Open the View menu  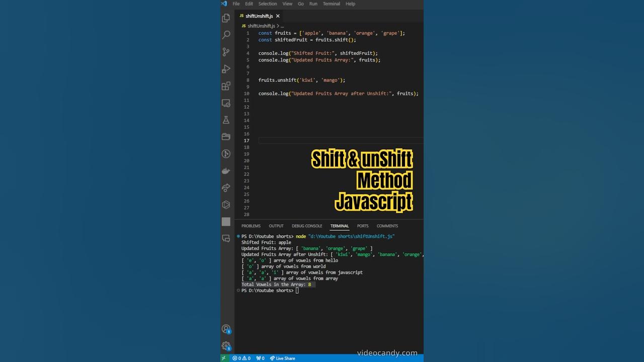(287, 4)
